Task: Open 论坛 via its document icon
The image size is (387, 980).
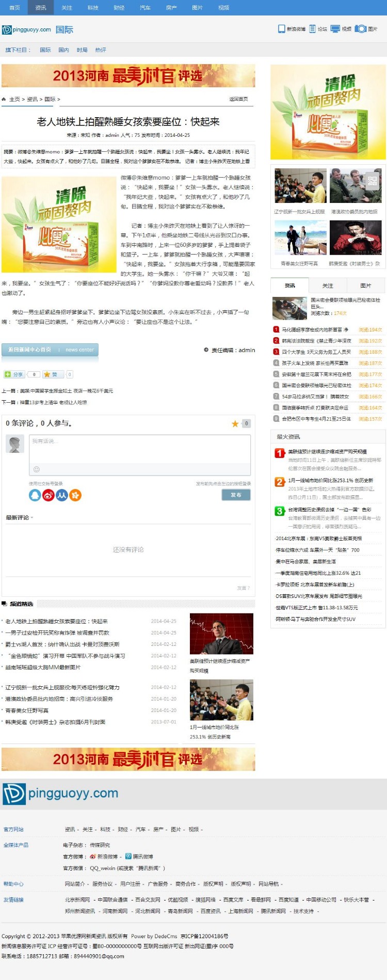Action: pyautogui.click(x=312, y=29)
